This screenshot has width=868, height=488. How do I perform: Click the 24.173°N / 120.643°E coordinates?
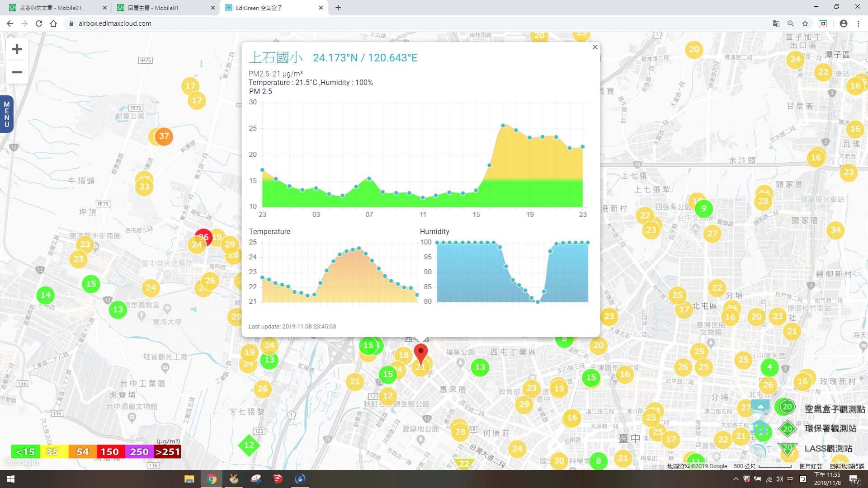point(365,58)
